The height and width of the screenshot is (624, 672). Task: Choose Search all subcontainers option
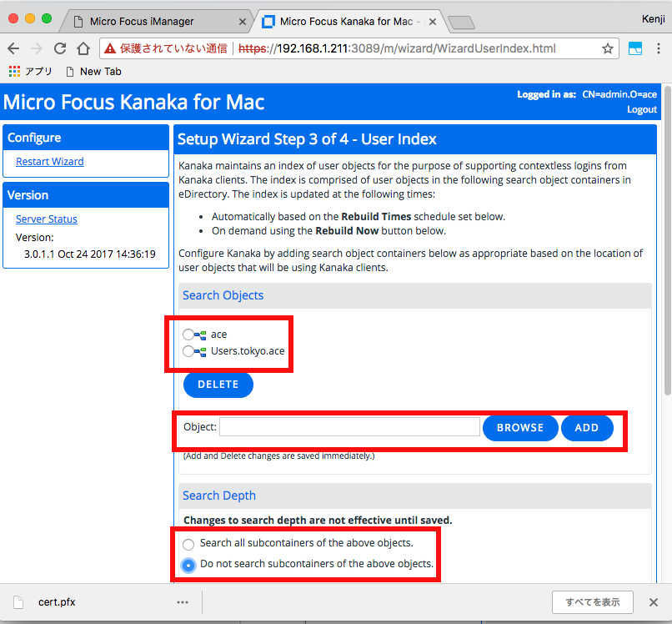(188, 544)
